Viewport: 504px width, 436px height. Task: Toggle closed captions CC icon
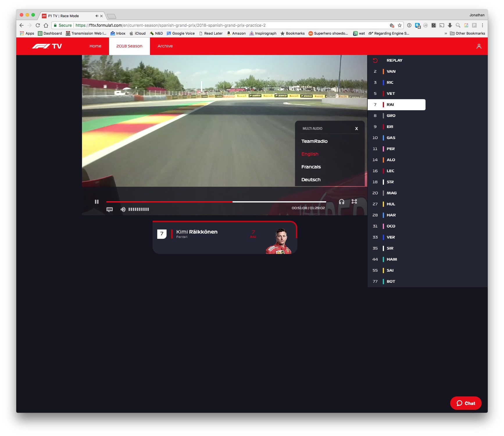[110, 209]
